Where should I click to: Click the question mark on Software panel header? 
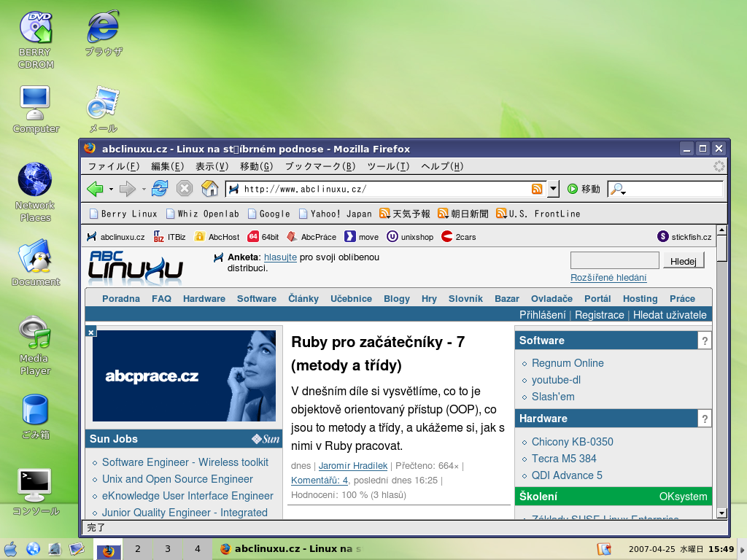705,341
